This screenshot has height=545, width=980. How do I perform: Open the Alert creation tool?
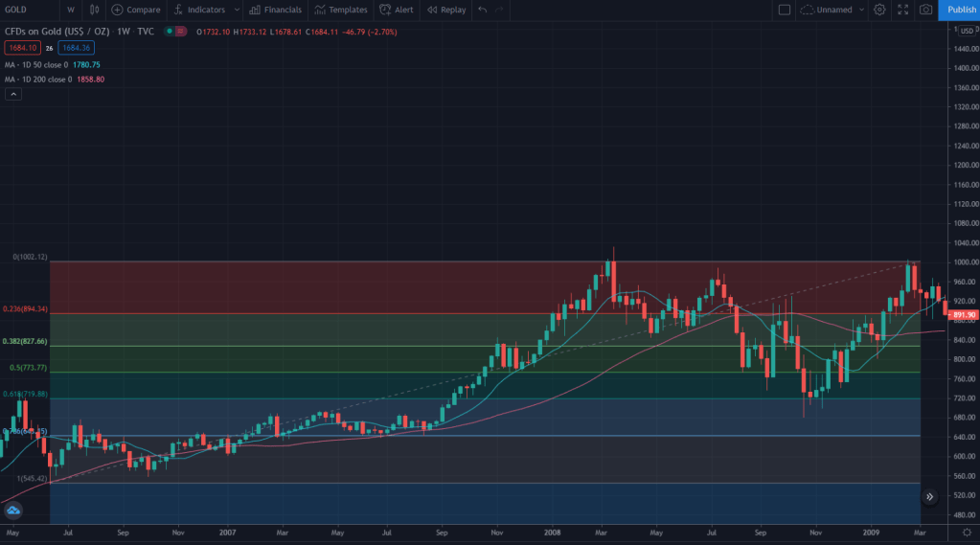(397, 10)
